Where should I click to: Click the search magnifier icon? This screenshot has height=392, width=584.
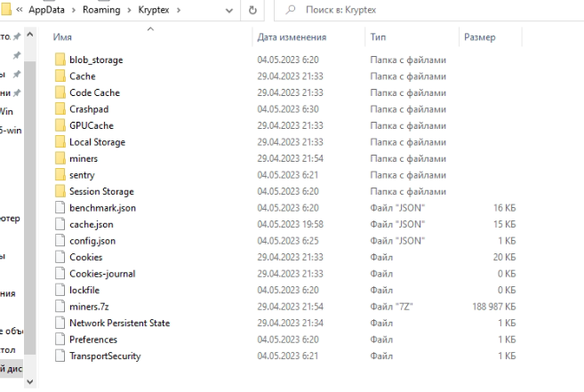(291, 10)
